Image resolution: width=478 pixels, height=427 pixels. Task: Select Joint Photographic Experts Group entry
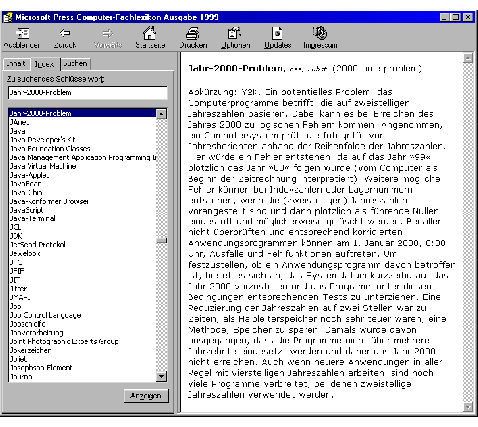(x=64, y=341)
